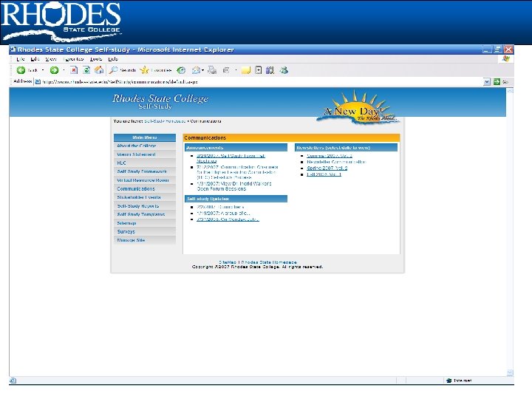Open the Forward button history dropdown arrow
The height and width of the screenshot is (399, 532).
[x=64, y=70]
